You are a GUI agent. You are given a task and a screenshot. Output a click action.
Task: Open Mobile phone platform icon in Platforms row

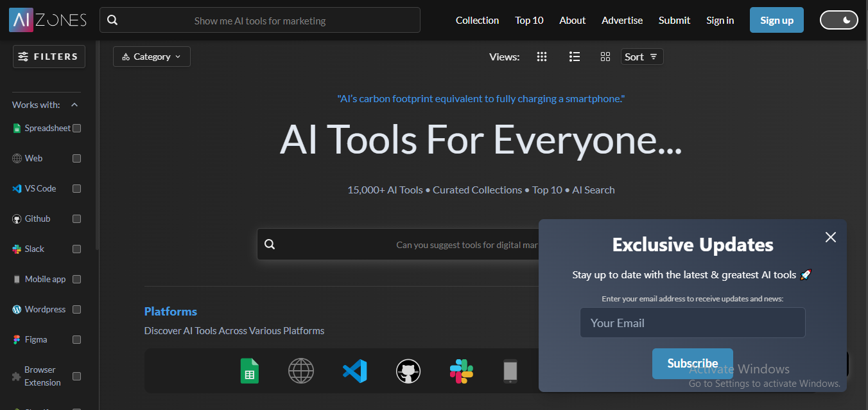pos(510,371)
